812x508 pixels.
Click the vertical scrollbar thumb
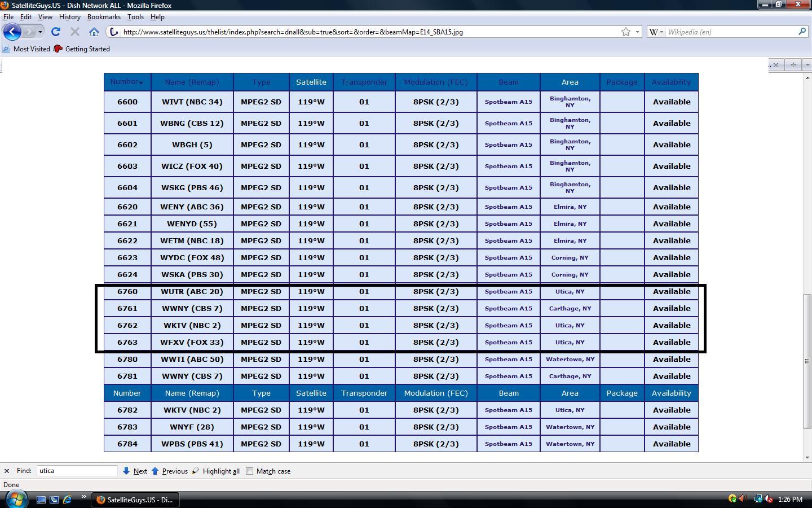point(807,361)
